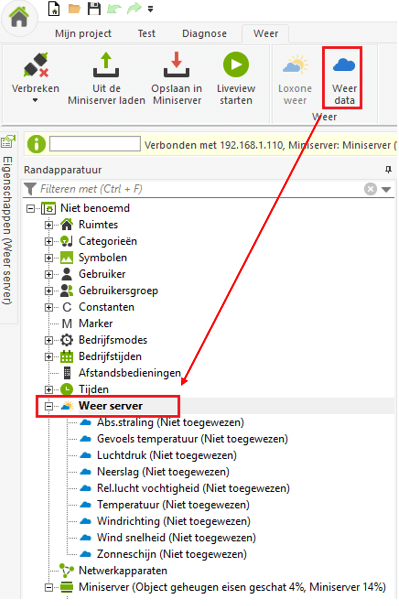Viewport: 399px width, 606px height.
Task: Select the Weer ribbon tab
Action: [x=266, y=34]
